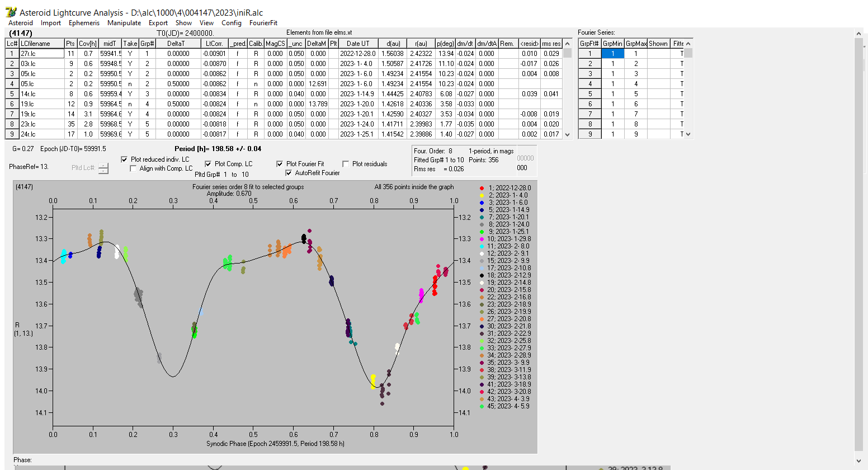Image resolution: width=868 pixels, height=470 pixels.
Task: Click the Four. Order: 8 text
Action: (x=433, y=151)
